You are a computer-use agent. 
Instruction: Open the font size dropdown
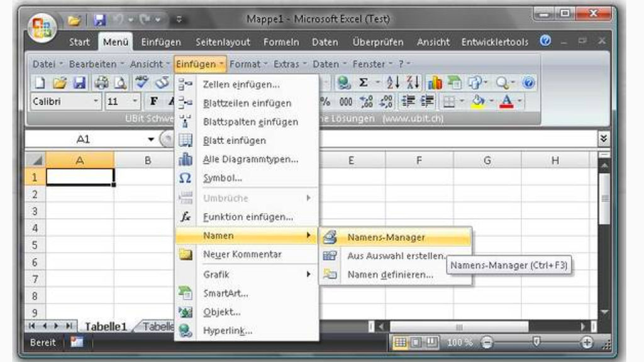pyautogui.click(x=134, y=100)
